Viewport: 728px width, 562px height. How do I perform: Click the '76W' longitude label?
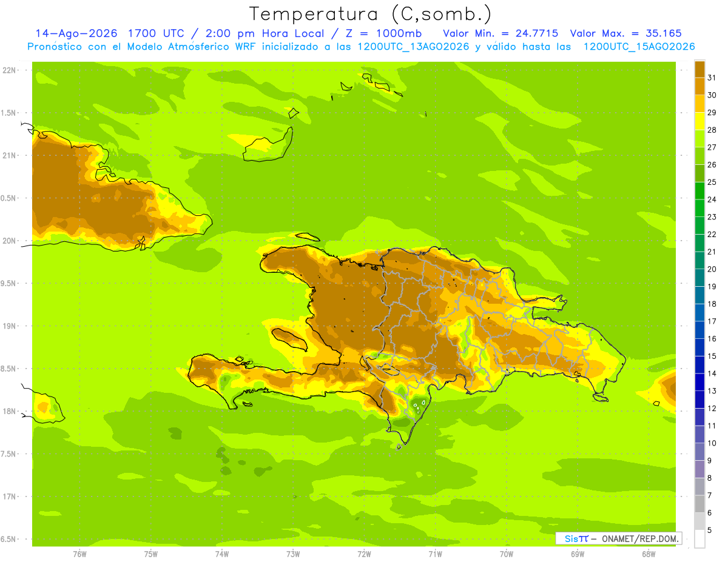(x=79, y=554)
